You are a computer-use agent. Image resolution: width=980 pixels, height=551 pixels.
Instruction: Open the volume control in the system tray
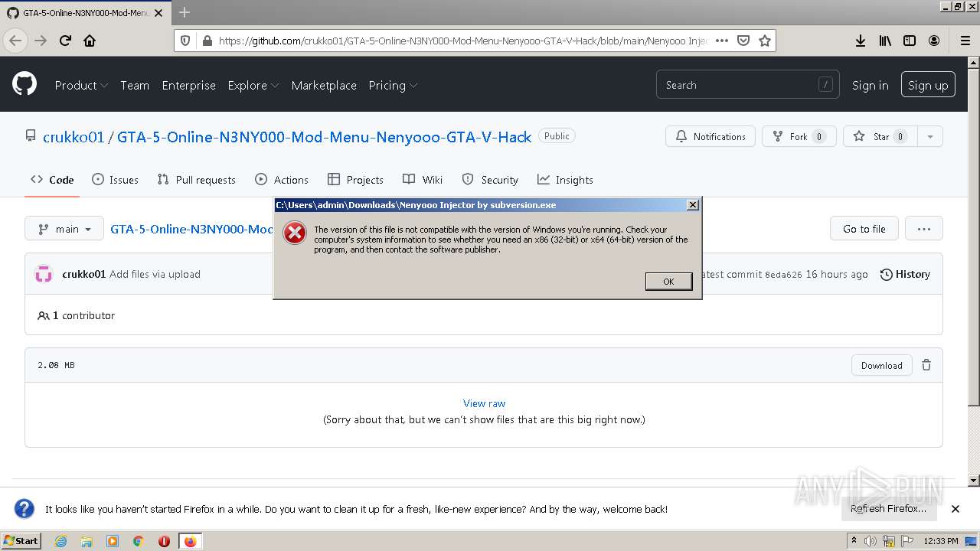[x=870, y=541]
